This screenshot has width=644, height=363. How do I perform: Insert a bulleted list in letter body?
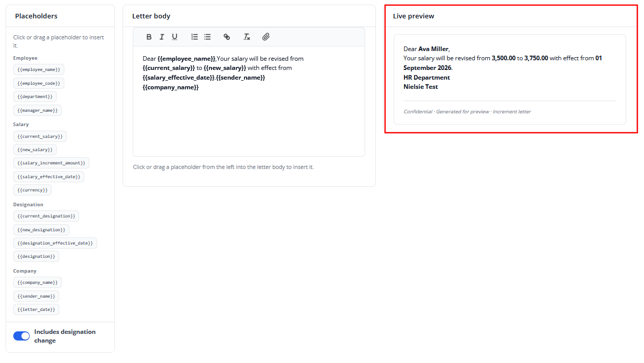207,37
